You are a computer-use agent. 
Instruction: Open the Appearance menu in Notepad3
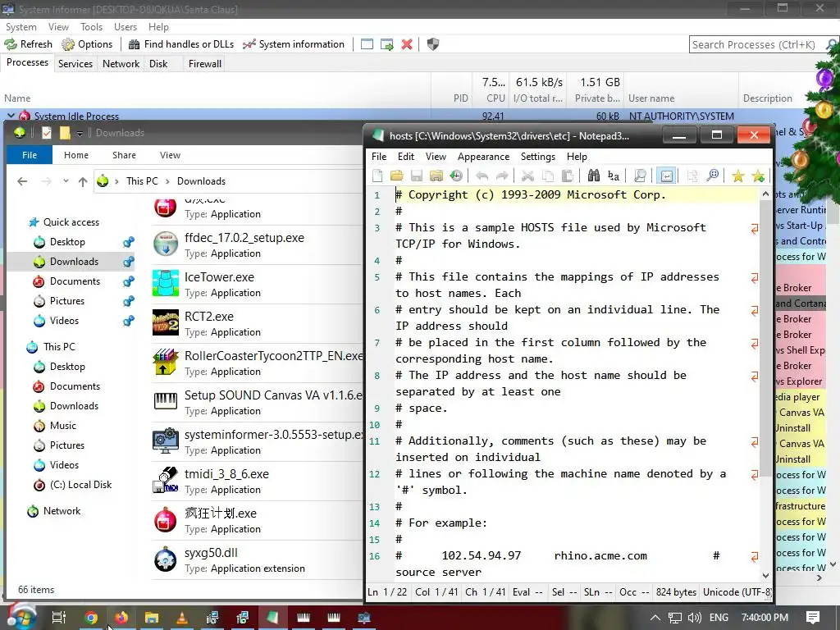tap(483, 157)
